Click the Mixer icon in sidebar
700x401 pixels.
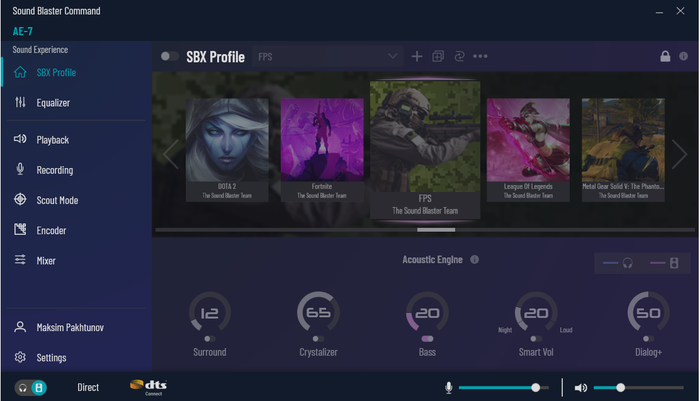tap(20, 259)
